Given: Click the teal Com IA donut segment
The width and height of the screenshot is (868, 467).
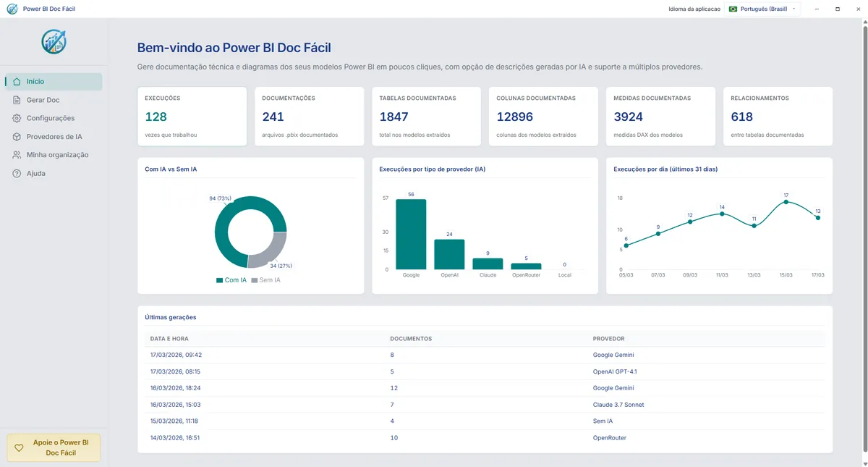Looking at the screenshot, I should pyautogui.click(x=226, y=248).
